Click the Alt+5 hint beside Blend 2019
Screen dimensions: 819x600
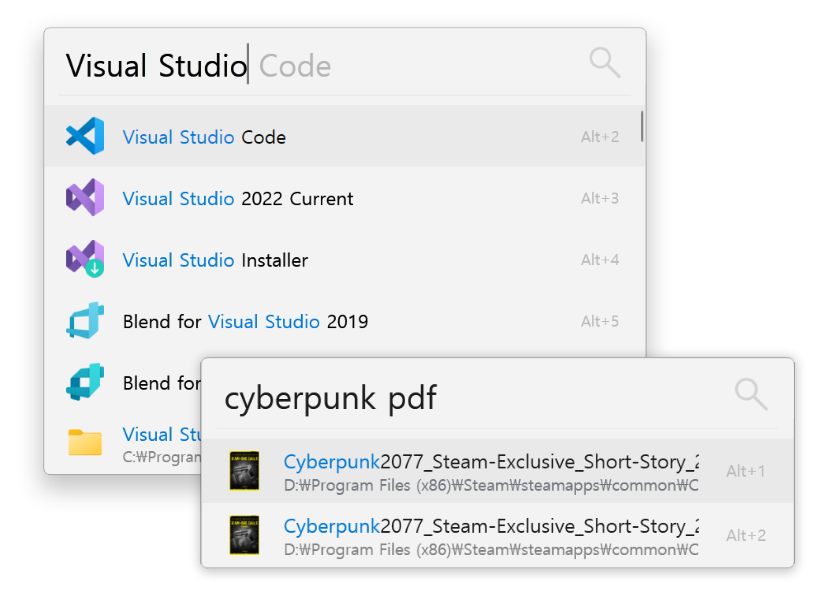600,321
